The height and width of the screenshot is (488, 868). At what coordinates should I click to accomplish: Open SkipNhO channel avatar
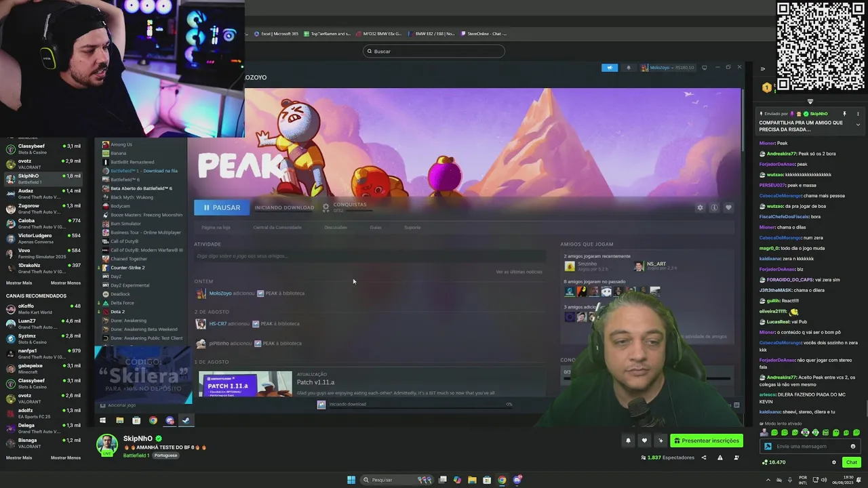click(x=106, y=445)
